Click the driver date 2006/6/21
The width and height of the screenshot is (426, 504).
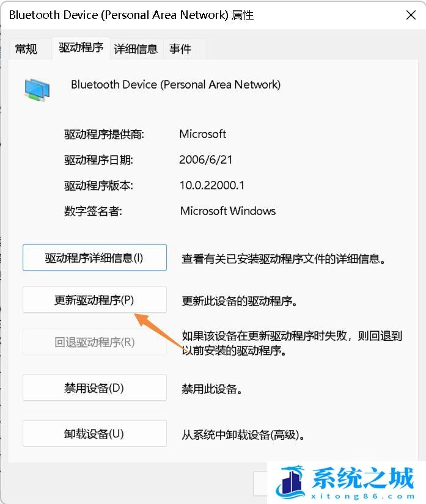206,159
